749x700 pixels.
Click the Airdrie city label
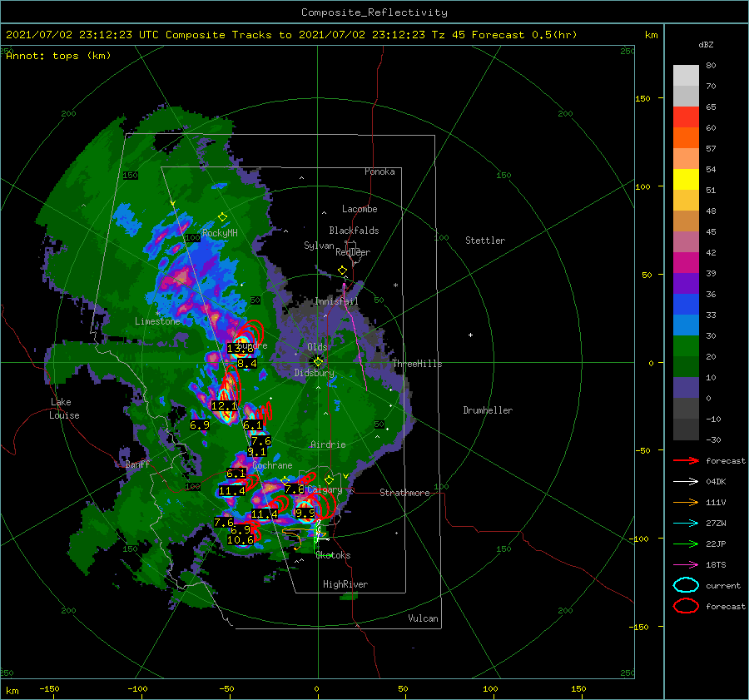coord(328,444)
